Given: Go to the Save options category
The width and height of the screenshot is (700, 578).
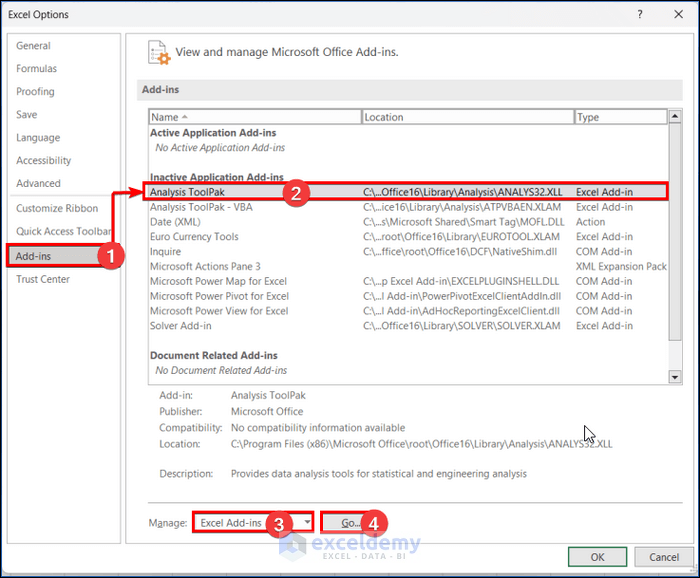Looking at the screenshot, I should pos(26,114).
